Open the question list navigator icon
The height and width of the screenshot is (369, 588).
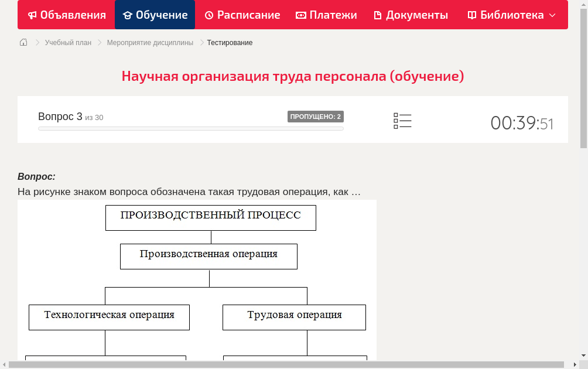pyautogui.click(x=402, y=120)
